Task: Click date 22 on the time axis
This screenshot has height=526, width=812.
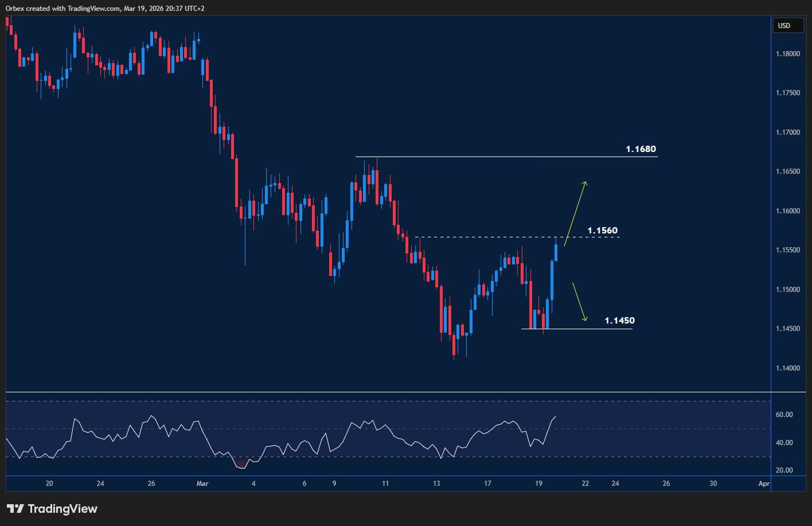Action: pyautogui.click(x=585, y=484)
